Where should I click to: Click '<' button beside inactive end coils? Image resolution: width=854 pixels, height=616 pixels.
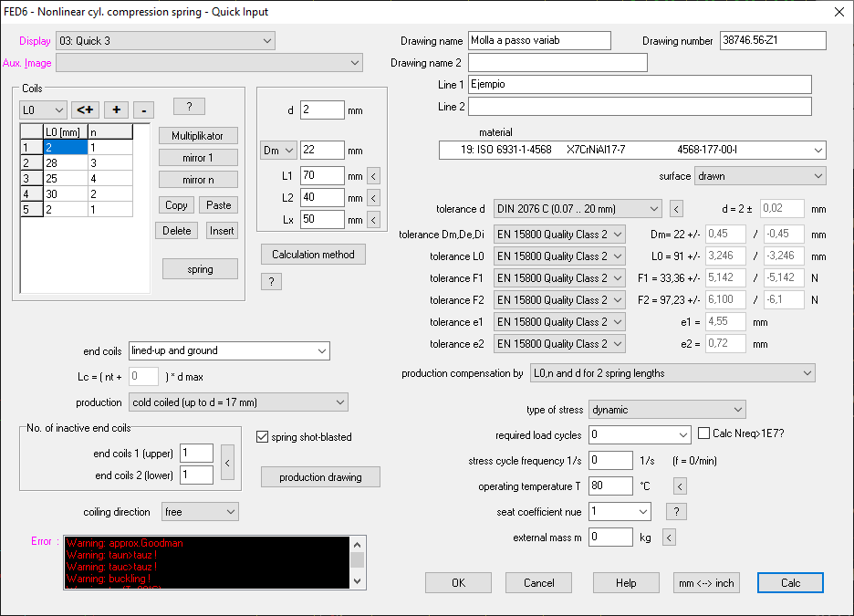(227, 464)
